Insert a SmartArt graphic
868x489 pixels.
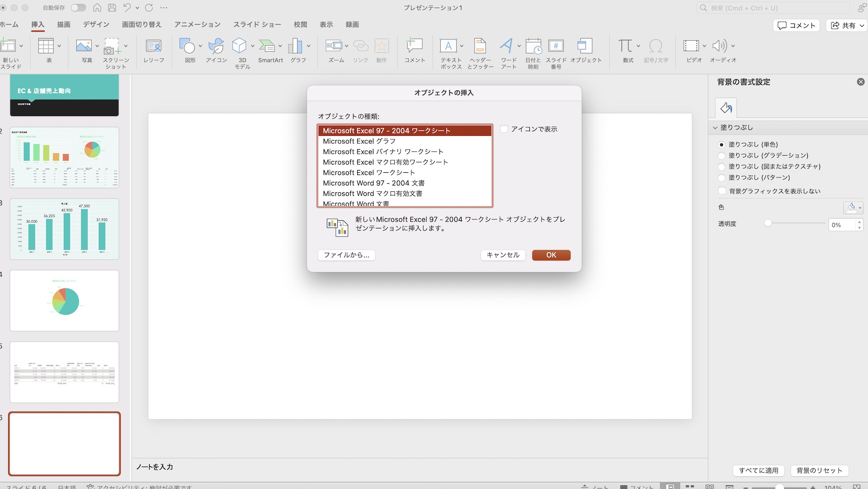267,46
